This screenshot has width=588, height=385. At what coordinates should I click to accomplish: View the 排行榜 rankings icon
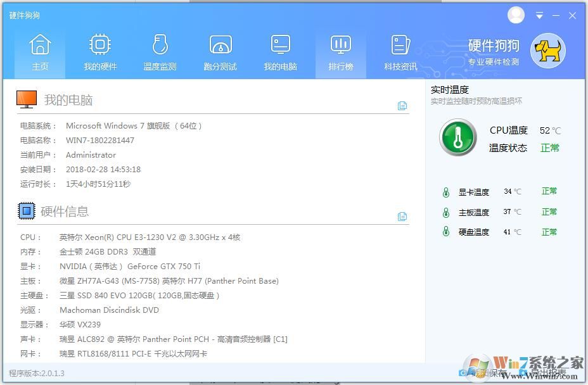[x=340, y=51]
